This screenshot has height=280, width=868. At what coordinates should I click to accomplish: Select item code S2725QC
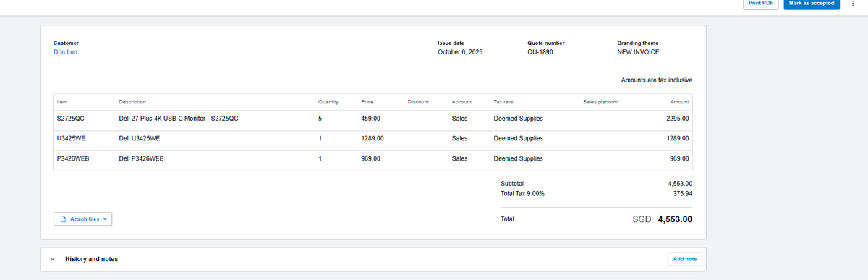(71, 118)
